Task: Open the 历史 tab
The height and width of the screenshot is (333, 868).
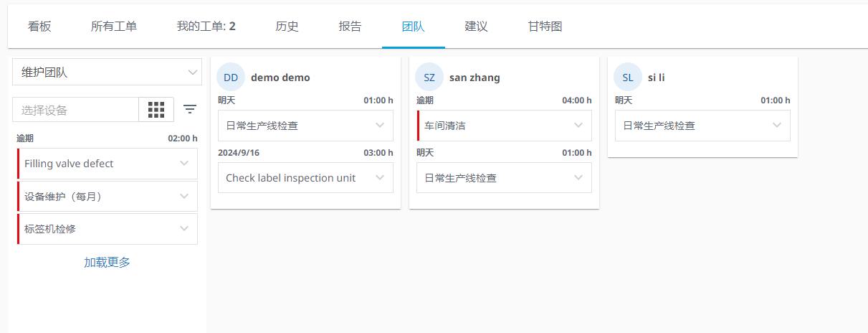Action: tap(287, 27)
